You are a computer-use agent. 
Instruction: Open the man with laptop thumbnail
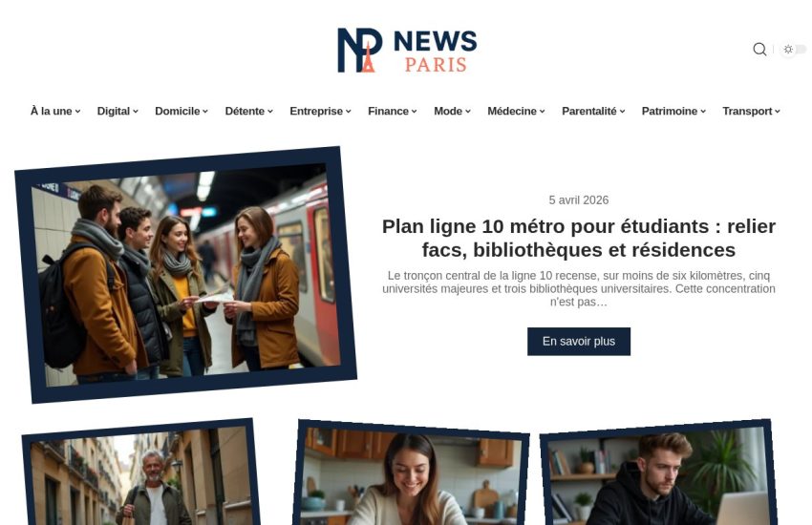pyautogui.click(x=657, y=473)
